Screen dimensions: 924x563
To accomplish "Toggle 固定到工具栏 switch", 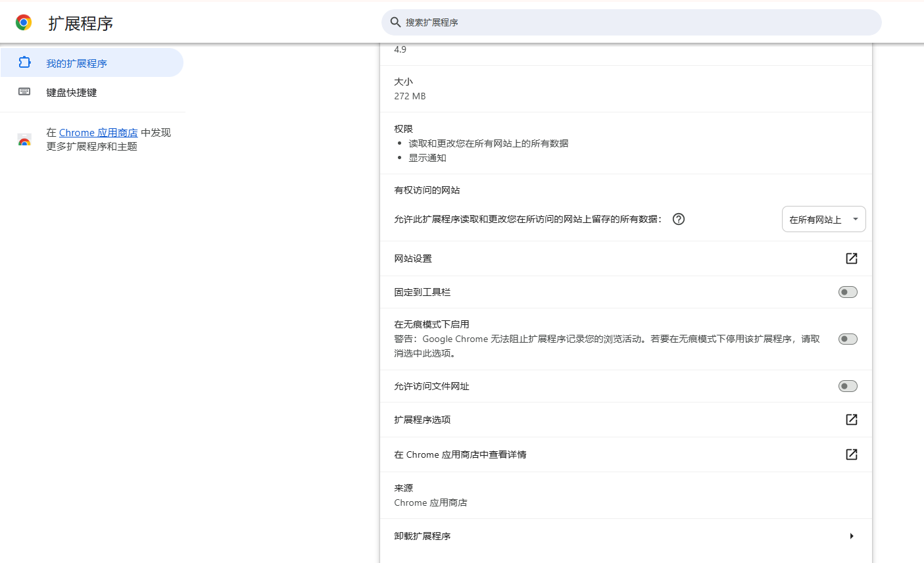I will click(x=848, y=292).
